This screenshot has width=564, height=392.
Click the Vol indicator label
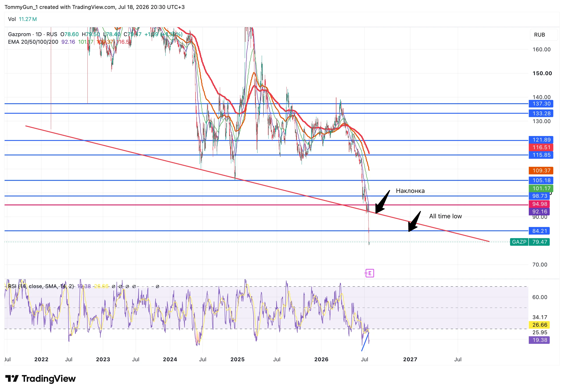click(x=12, y=19)
